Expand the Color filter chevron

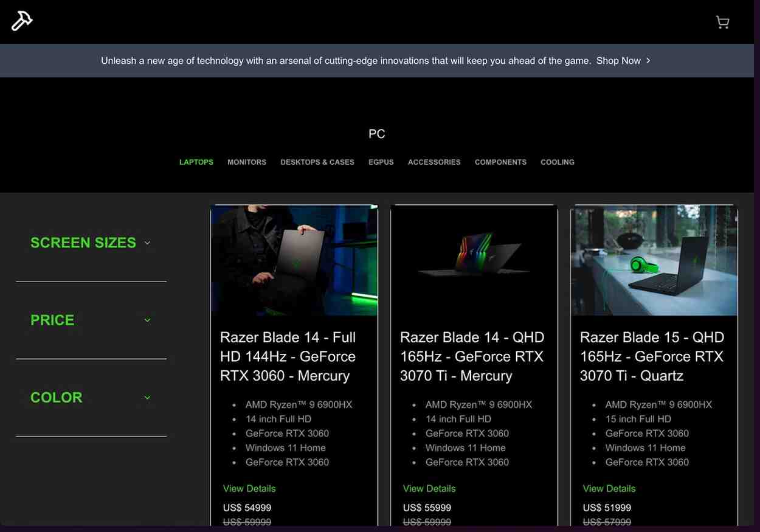(147, 398)
